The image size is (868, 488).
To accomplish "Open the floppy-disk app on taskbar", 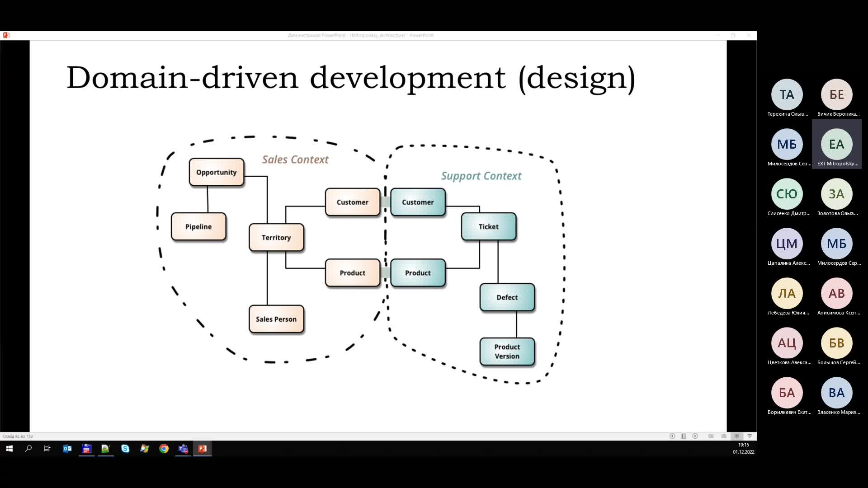I will pyautogui.click(x=86, y=449).
